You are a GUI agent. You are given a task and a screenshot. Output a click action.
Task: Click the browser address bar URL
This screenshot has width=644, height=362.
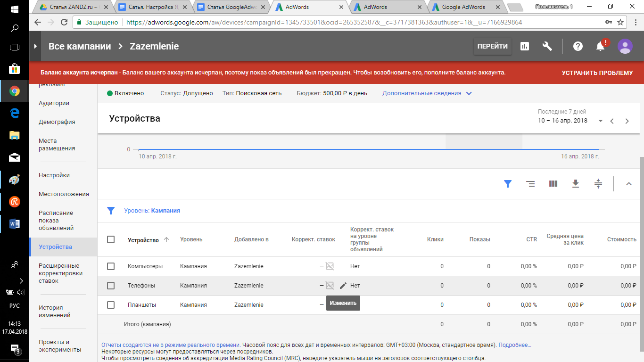pyautogui.click(x=324, y=22)
